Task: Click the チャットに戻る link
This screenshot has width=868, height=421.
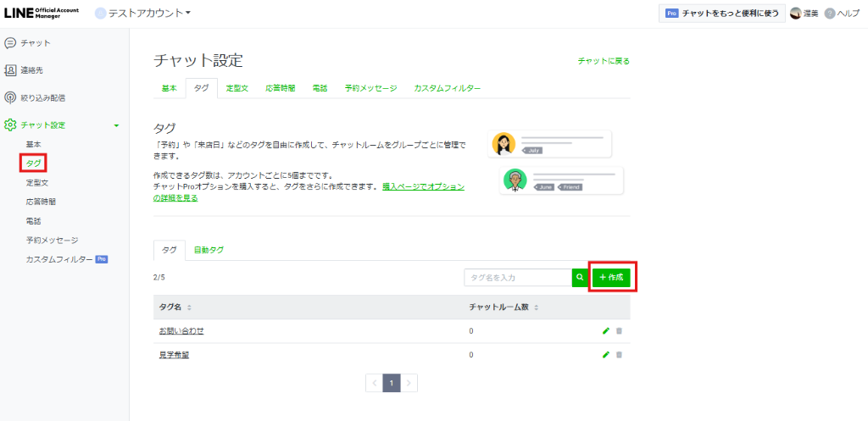Action: pyautogui.click(x=604, y=61)
